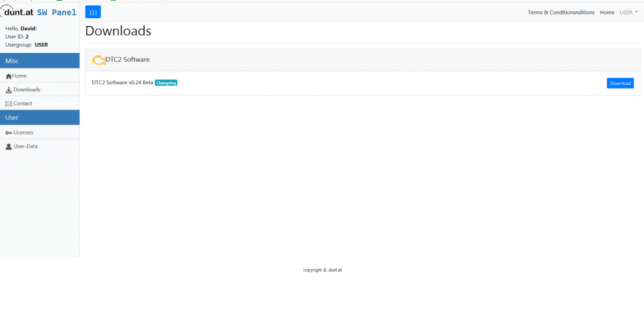The width and height of the screenshot is (644, 317).
Task: Collapse the Misc sidebar section header
Action: [x=40, y=61]
